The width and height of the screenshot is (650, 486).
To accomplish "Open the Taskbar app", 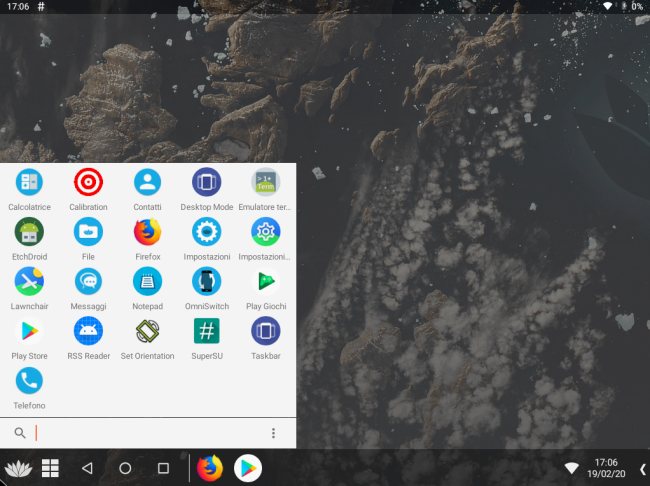I will click(266, 331).
